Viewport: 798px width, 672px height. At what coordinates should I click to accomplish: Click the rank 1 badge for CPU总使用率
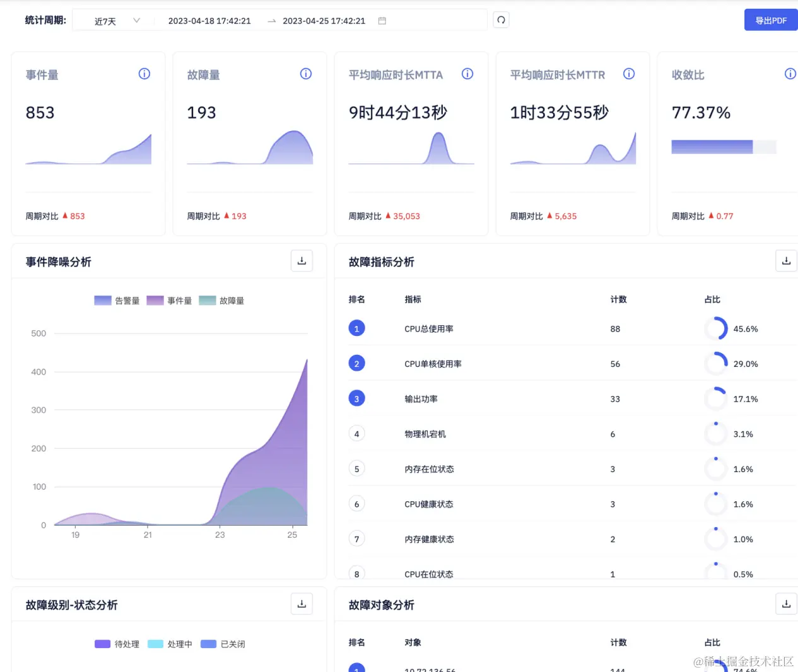(356, 328)
